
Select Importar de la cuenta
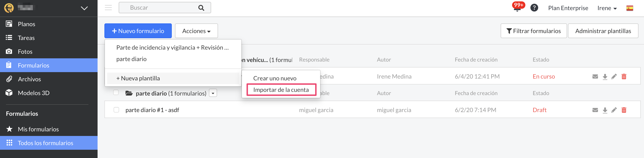coord(281,90)
